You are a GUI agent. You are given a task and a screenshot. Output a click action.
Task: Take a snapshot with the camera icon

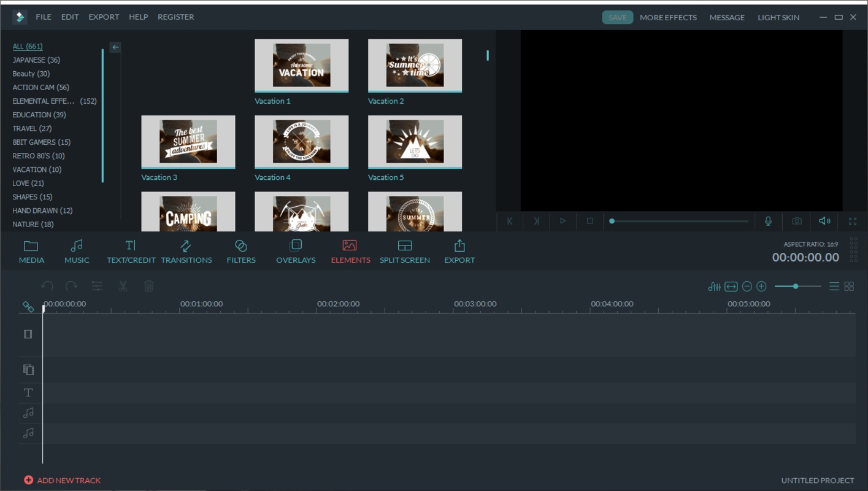pyautogui.click(x=796, y=221)
